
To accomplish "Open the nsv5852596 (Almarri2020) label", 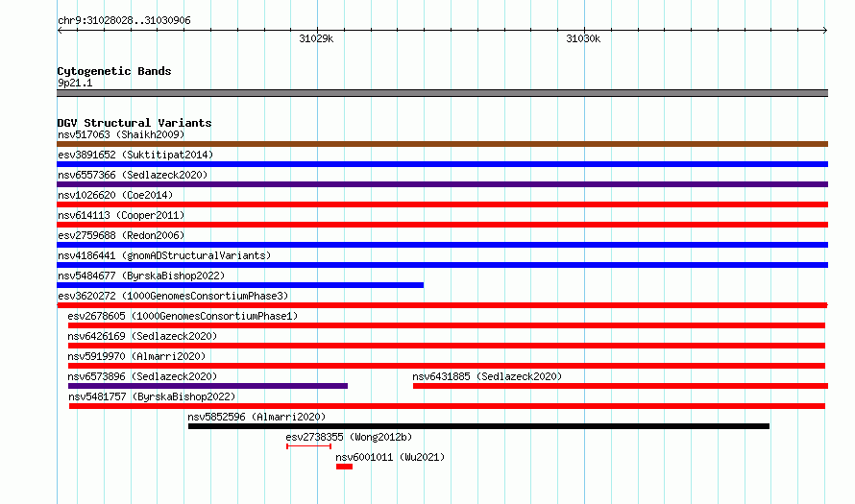I will [256, 417].
